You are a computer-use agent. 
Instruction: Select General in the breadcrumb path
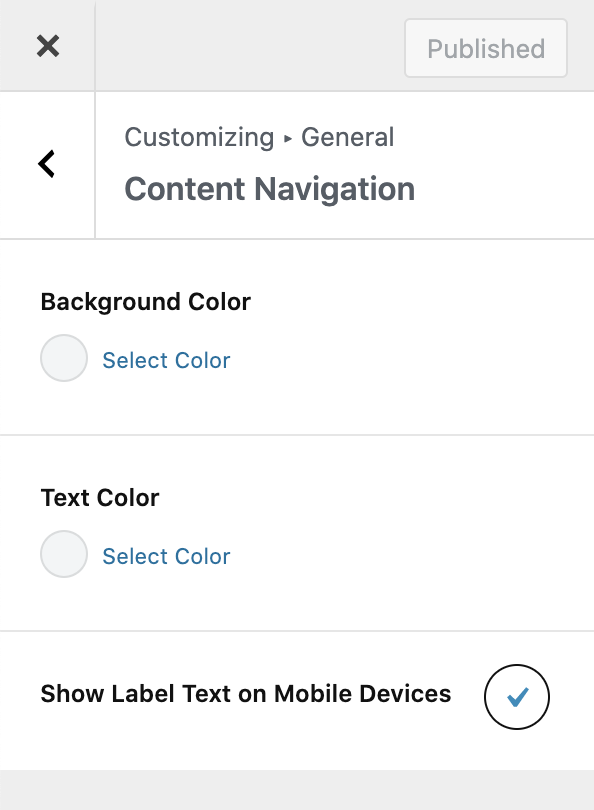coord(348,137)
